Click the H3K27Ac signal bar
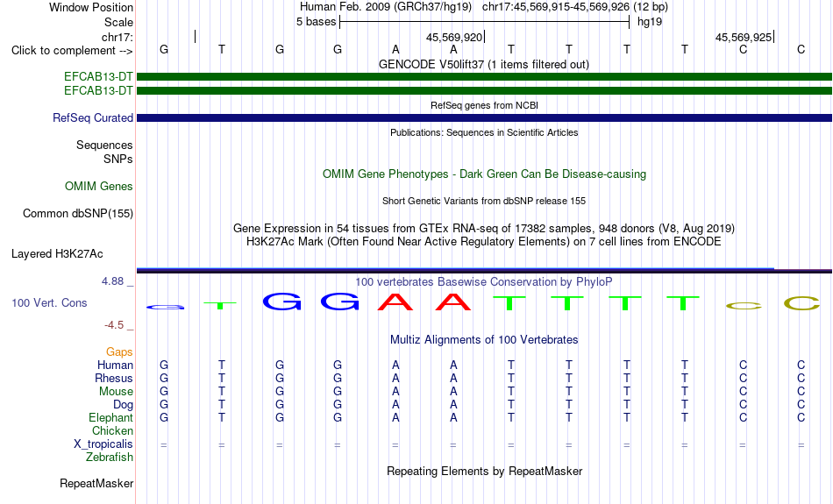This screenshot has width=833, height=504. [x=484, y=270]
